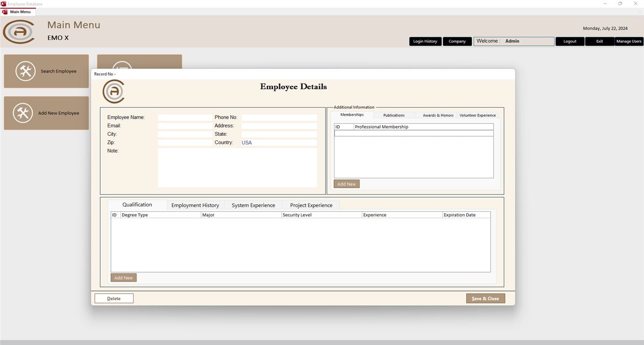Click the ID header in Memberships list
This screenshot has width=644, height=345.
[343, 127]
